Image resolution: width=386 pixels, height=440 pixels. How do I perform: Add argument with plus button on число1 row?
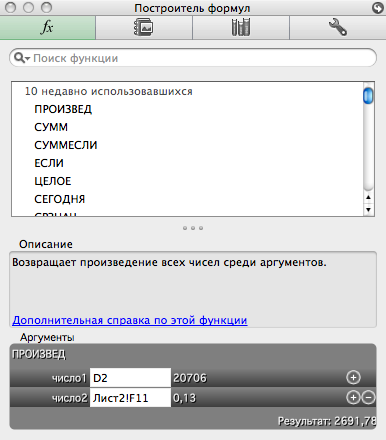(x=353, y=377)
